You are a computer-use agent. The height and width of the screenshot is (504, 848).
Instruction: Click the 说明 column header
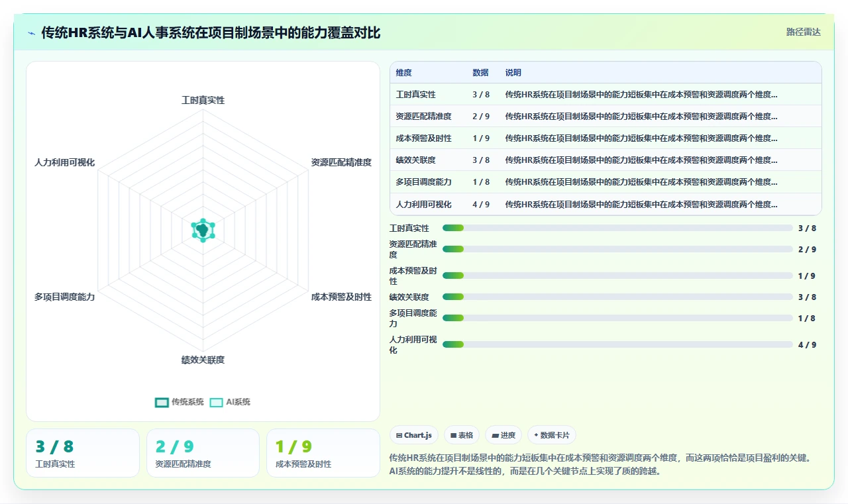513,73
